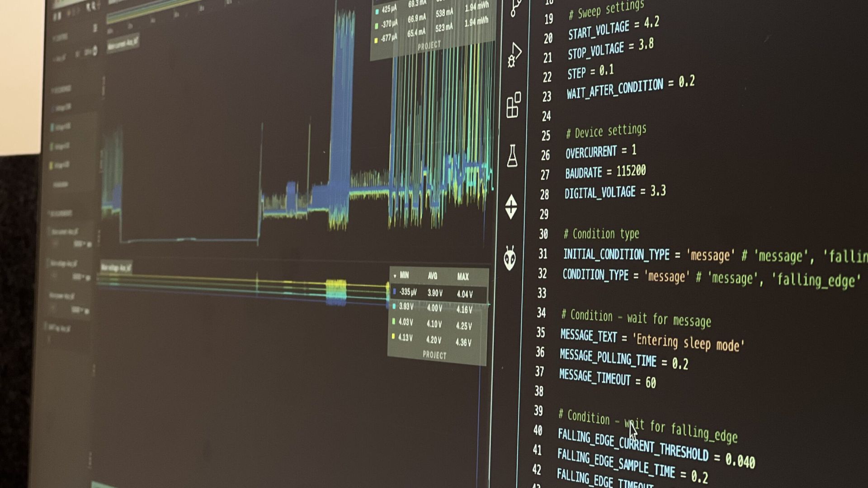This screenshot has width=868, height=488.
Task: Click the diamond-shaped arrows icon in activity bar
Action: coord(511,207)
